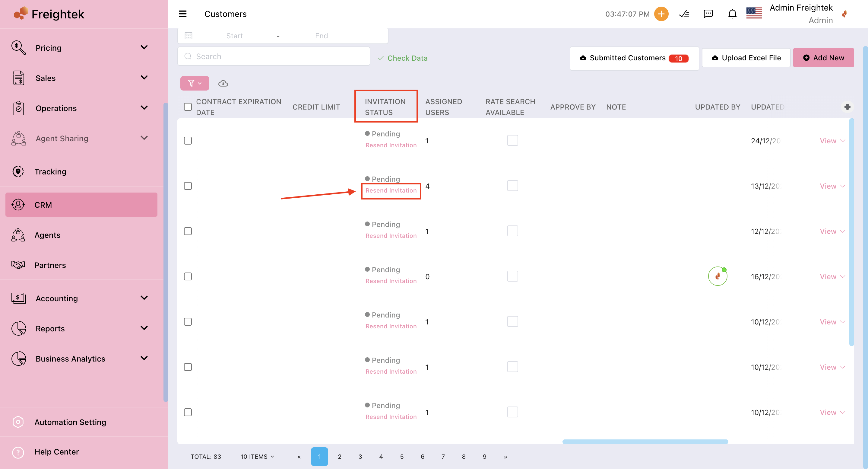Viewport: 868px width, 469px height.
Task: Click the orange plus quick-add icon
Action: 661,14
